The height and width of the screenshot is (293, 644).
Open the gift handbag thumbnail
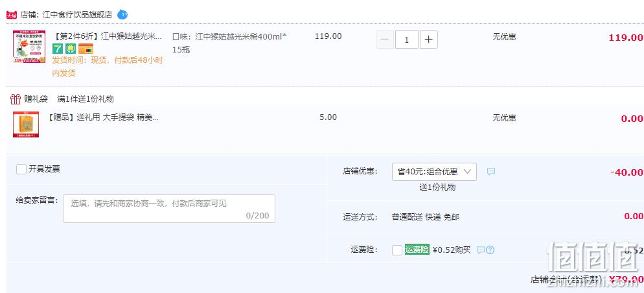[26, 124]
